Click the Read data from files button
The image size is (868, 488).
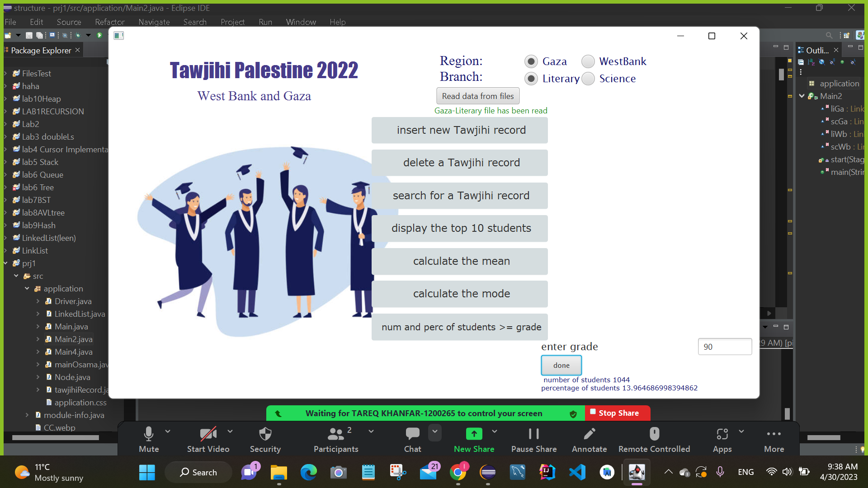(x=478, y=96)
